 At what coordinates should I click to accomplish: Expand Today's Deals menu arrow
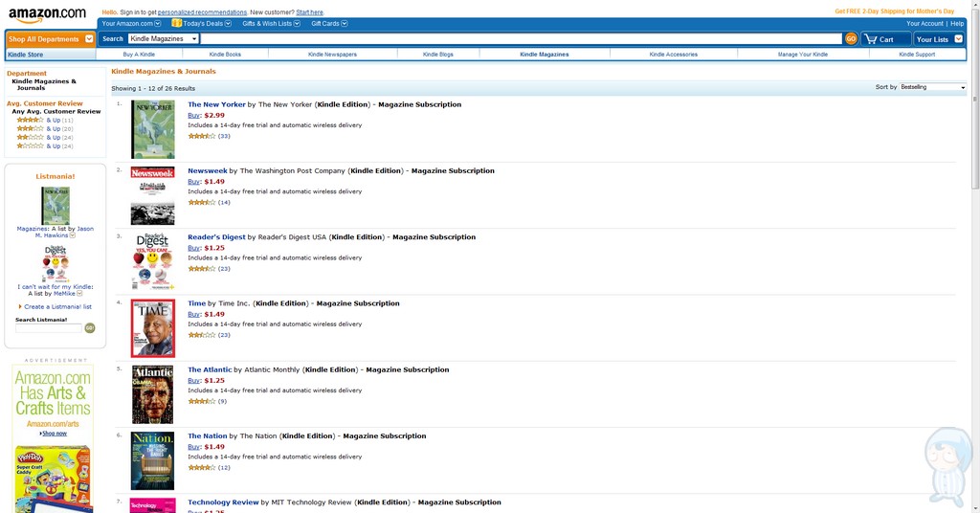[228, 24]
